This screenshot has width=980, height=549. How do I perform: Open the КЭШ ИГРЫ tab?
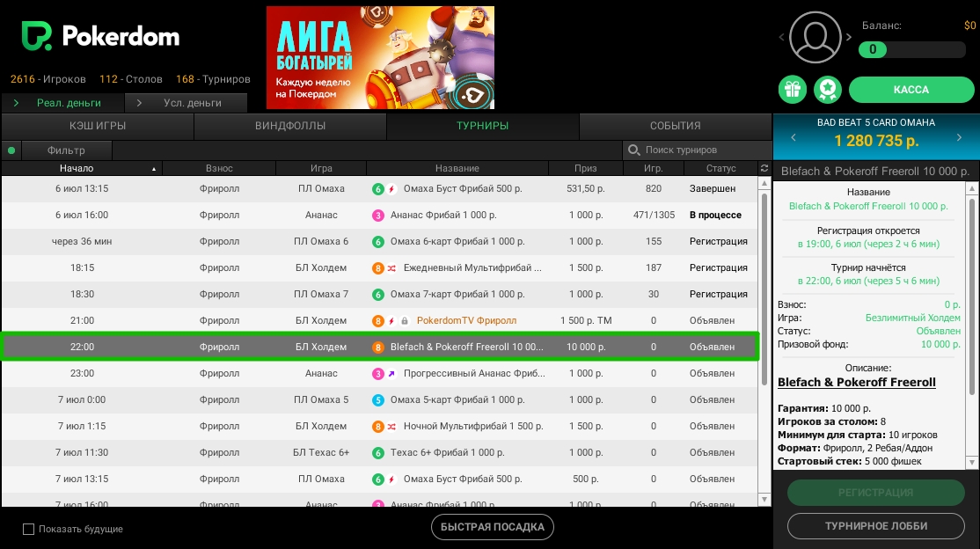[x=98, y=126]
